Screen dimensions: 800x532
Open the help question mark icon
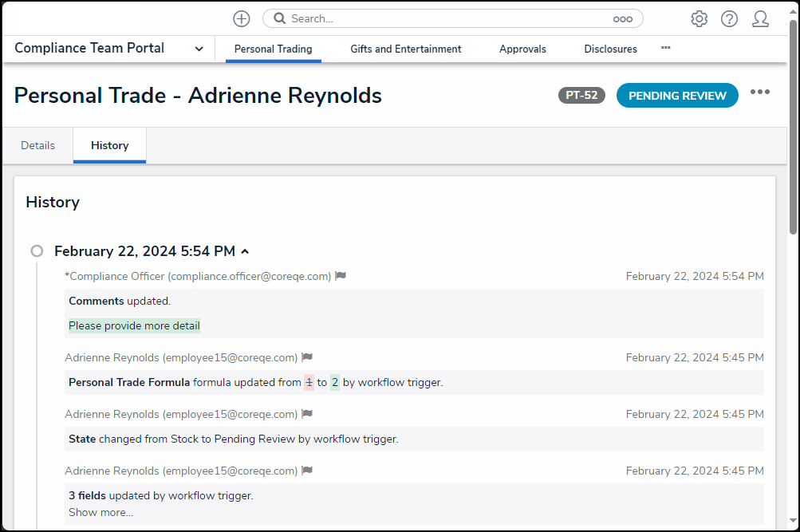pyautogui.click(x=729, y=19)
